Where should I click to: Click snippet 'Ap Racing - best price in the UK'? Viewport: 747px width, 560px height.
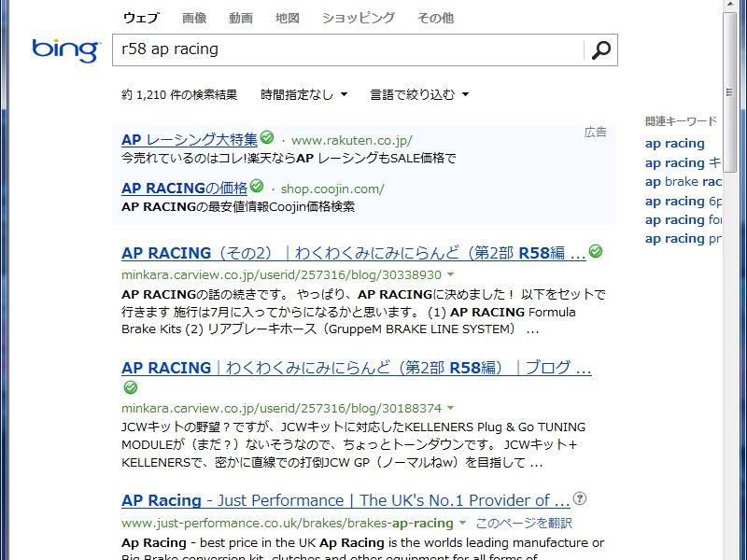click(x=362, y=548)
